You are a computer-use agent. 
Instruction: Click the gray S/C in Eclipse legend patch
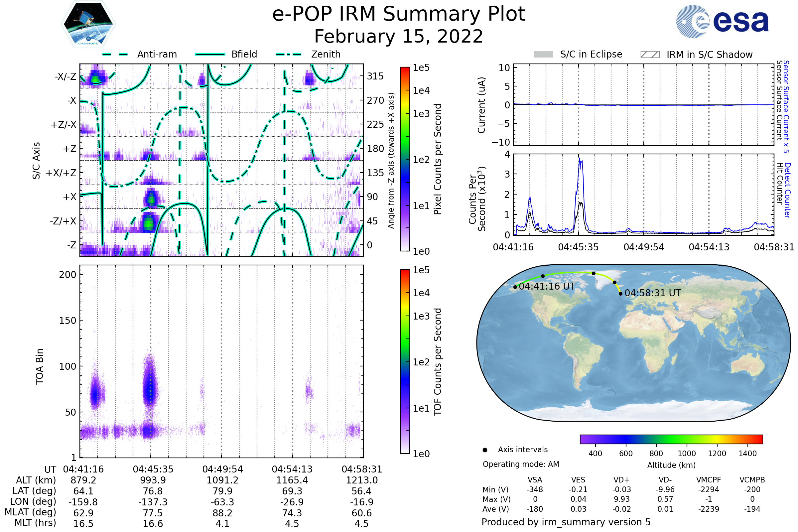543,55
